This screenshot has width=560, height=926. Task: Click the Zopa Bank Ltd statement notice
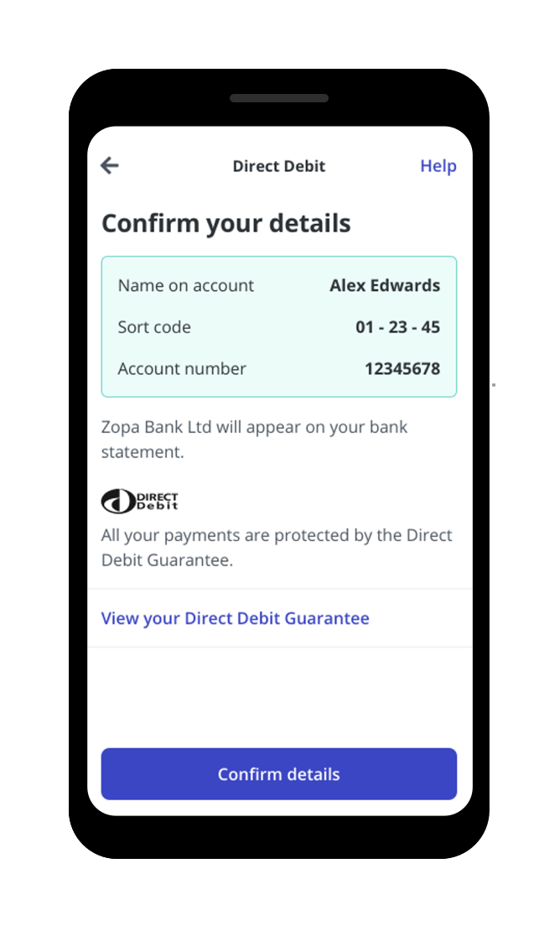(254, 440)
